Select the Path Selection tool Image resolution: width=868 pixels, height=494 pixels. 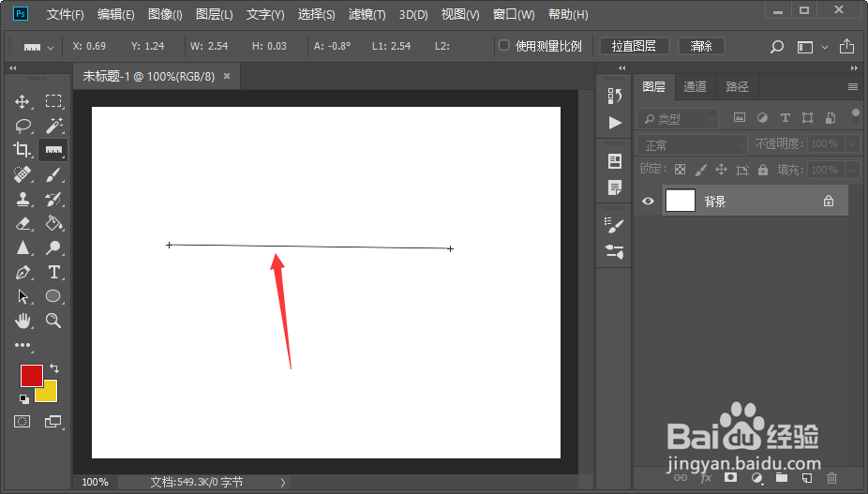22,296
